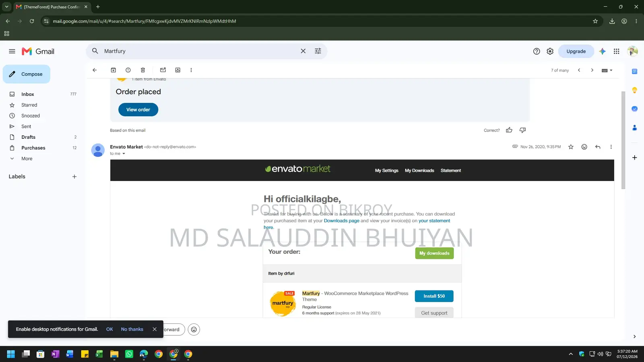Screen dimensions: 644x362
Task: Click the search magnifier icon
Action: click(95, 51)
